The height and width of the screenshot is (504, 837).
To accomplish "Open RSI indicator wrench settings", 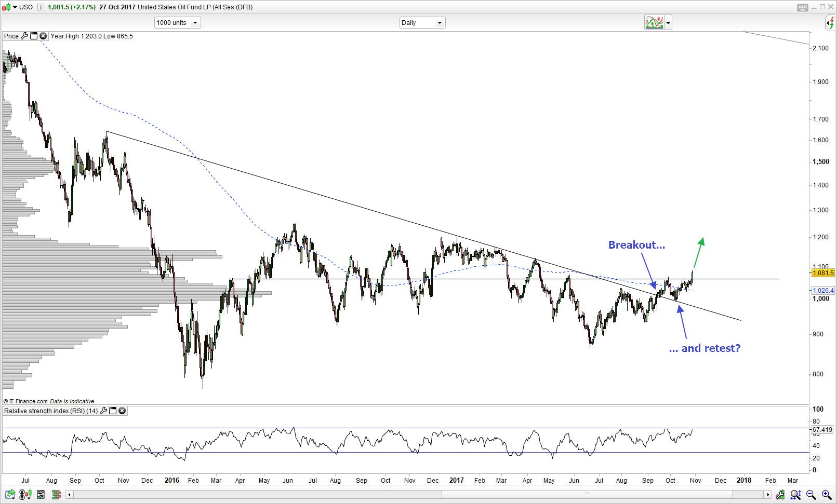I will click(103, 411).
